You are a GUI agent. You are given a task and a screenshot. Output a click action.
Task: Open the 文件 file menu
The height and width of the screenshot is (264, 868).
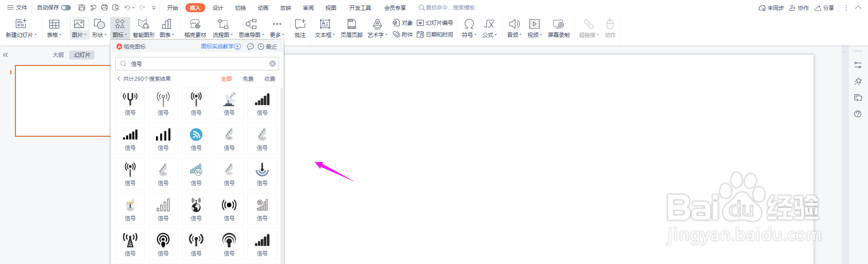pos(17,8)
